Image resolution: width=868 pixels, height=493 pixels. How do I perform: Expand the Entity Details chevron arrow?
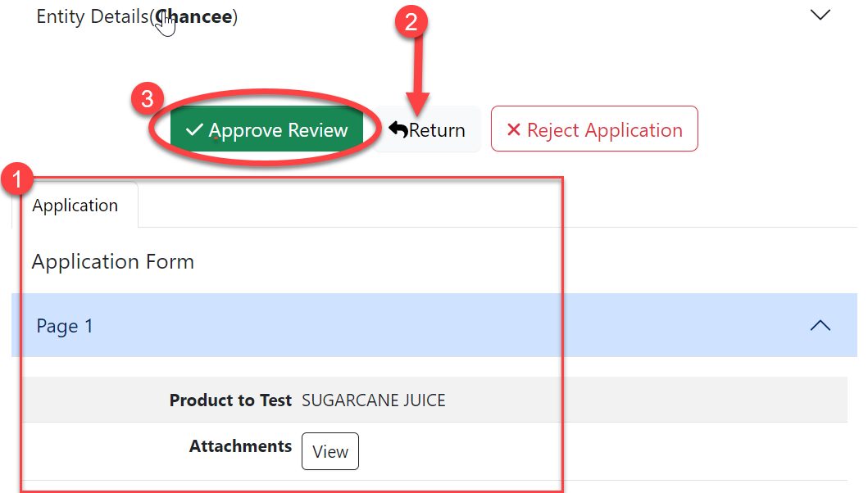click(820, 15)
